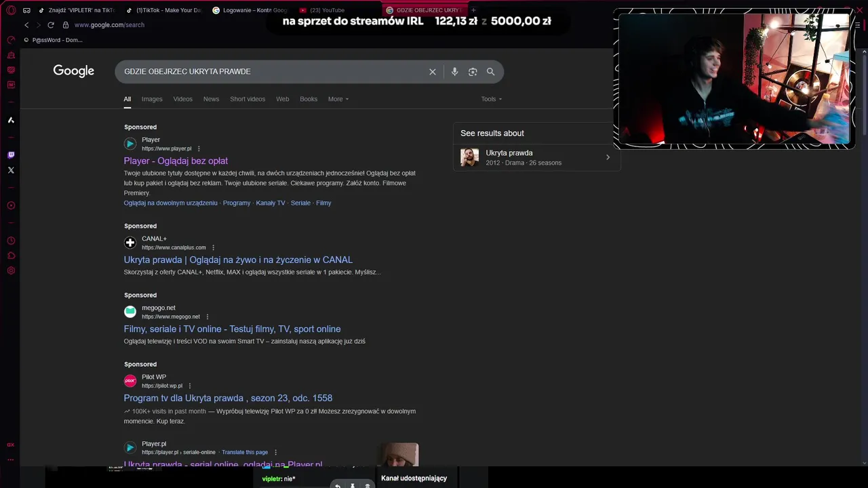Click the Google logo

click(73, 71)
